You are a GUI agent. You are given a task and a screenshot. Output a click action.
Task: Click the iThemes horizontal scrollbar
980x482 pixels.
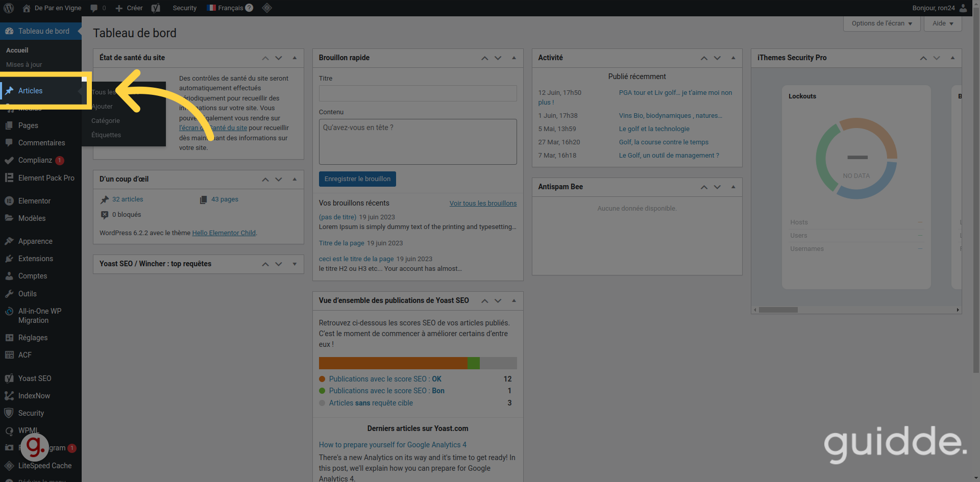point(778,310)
